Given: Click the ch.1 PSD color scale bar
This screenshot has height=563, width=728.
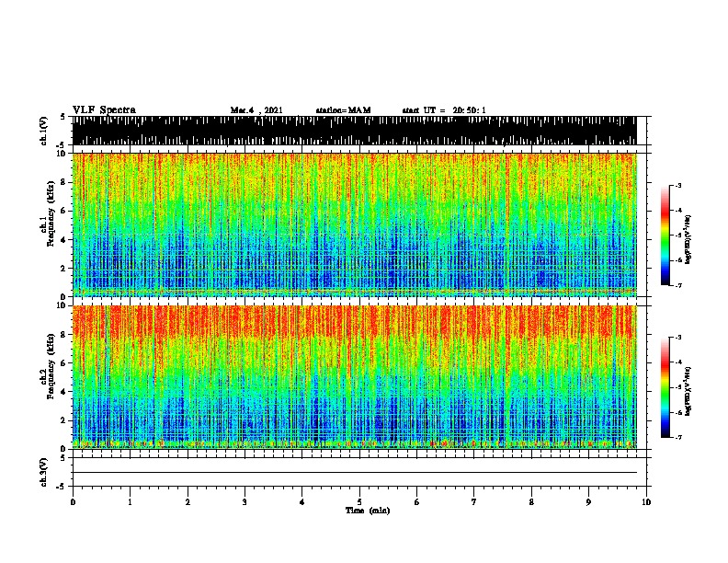Looking at the screenshot, I should pyautogui.click(x=665, y=236).
